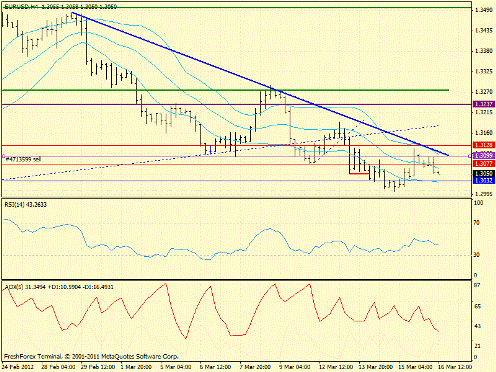Click the 1 Mar 20:00 time label
The height and width of the screenshot is (372, 496).
click(136, 367)
